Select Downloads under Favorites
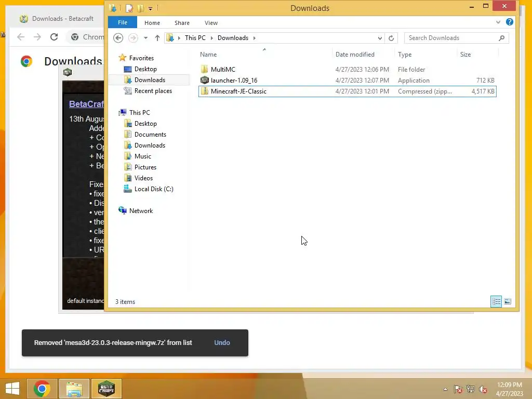Screen dimensions: 532x399 (150, 79)
